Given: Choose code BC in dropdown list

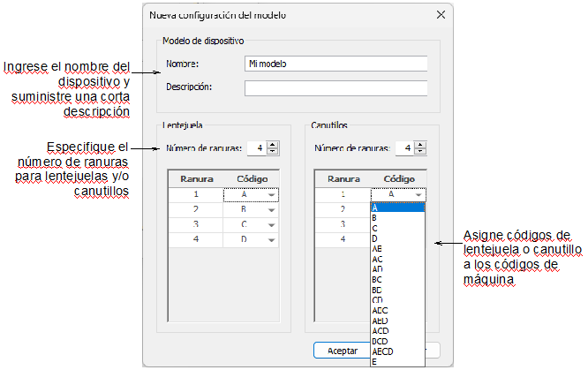Looking at the screenshot, I should (397, 280).
